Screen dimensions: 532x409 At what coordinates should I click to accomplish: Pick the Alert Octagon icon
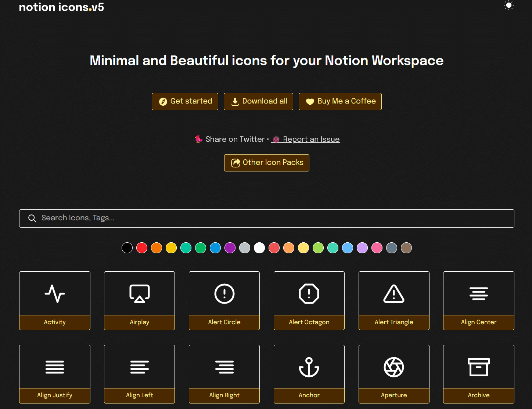(309, 301)
